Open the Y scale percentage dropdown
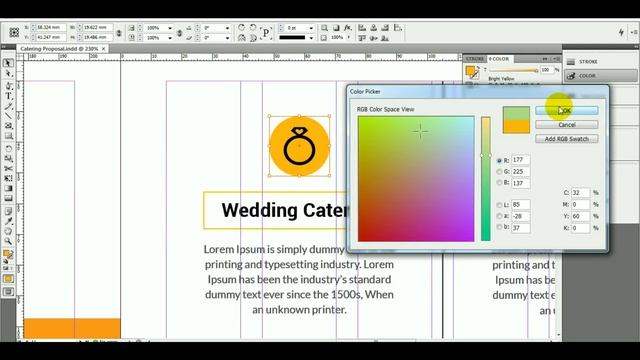 coord(170,38)
